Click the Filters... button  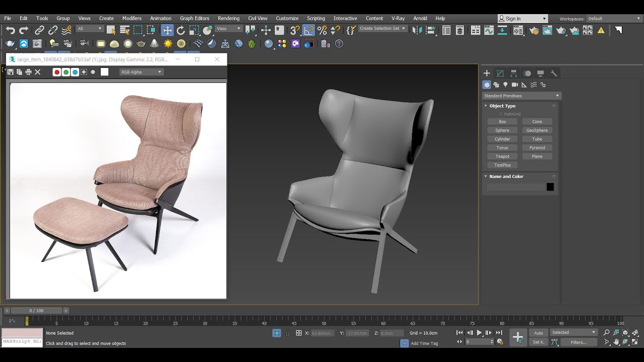579,342
